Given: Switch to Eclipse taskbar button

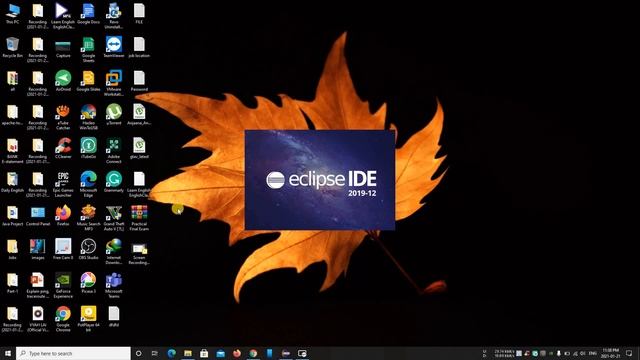Looking at the screenshot, I should point(286,353).
